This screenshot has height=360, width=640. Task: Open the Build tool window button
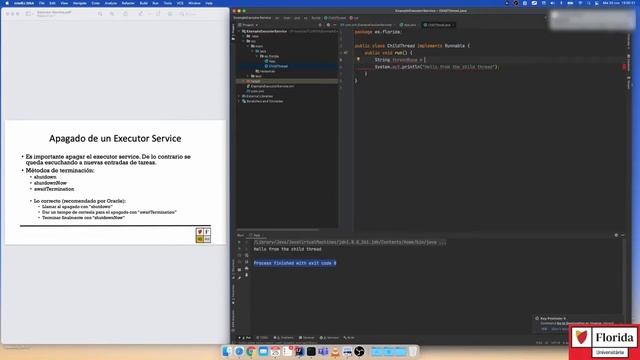tap(349, 338)
